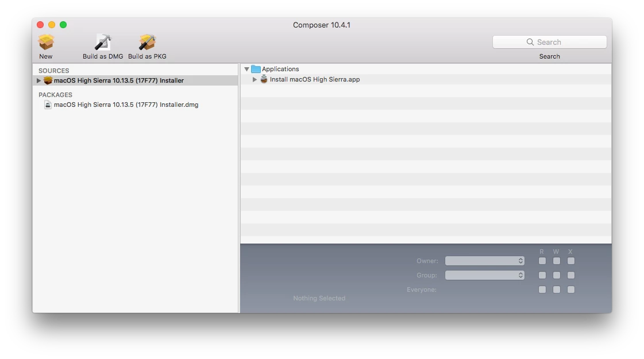Click the New package toolbar icon

pyautogui.click(x=46, y=42)
